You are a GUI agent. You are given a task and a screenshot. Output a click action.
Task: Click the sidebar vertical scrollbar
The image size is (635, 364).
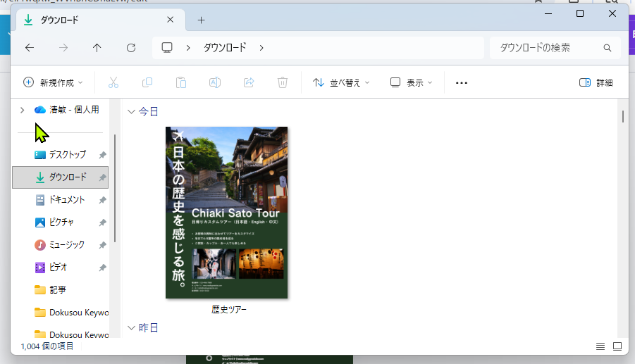115,189
